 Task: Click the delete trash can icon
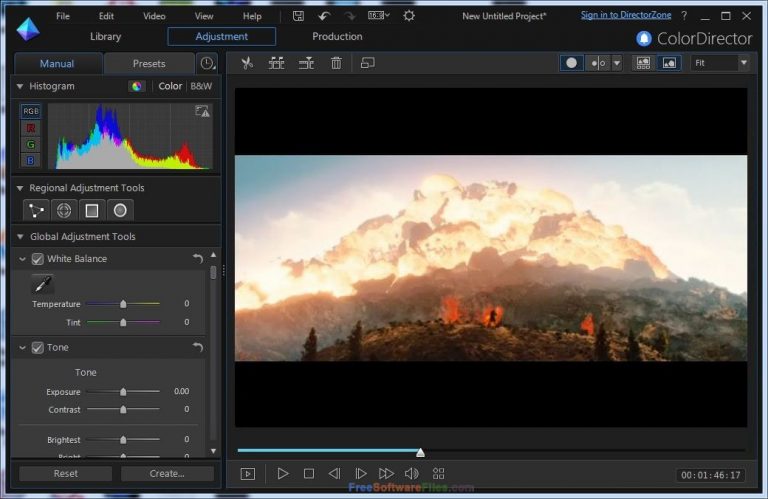point(336,63)
